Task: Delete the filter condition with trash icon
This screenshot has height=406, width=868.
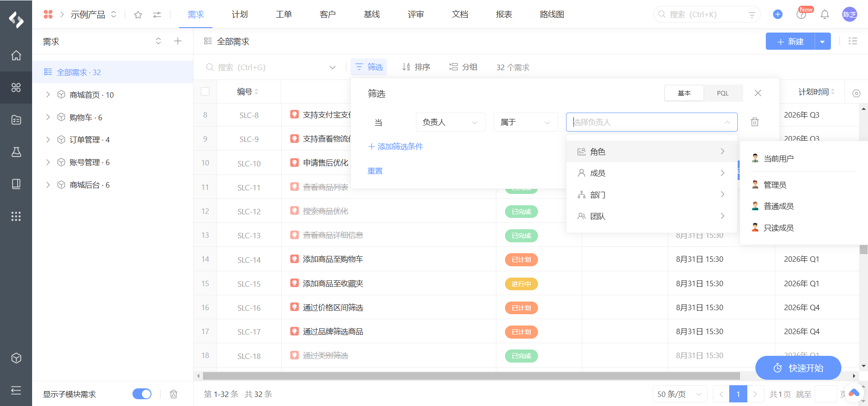Action: coord(755,122)
